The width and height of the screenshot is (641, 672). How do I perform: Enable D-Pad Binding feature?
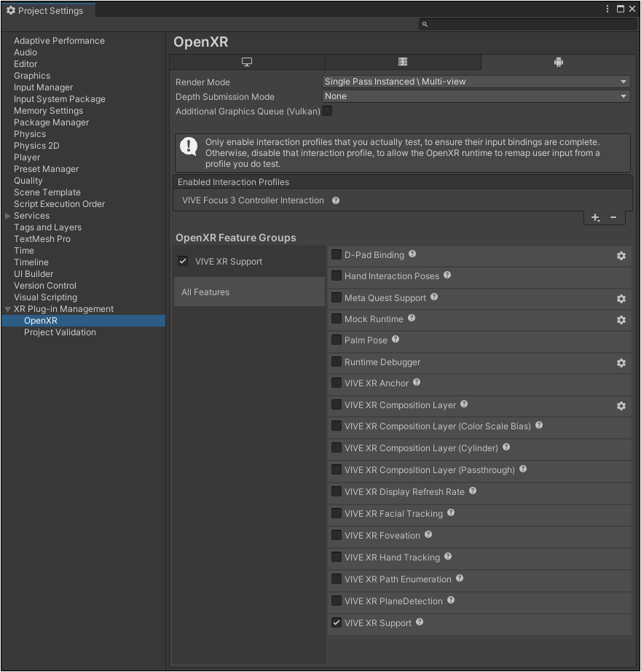337,255
